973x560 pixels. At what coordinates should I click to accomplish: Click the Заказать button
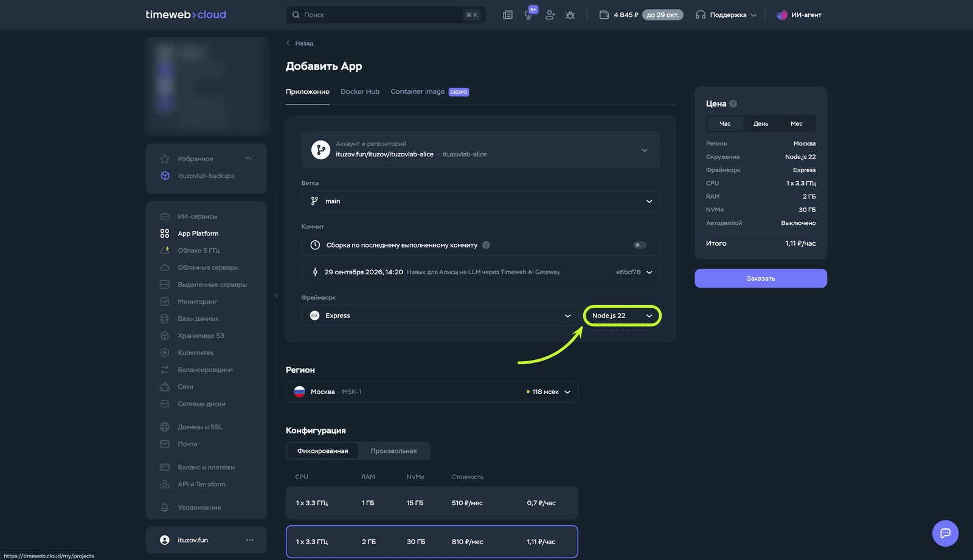761,278
